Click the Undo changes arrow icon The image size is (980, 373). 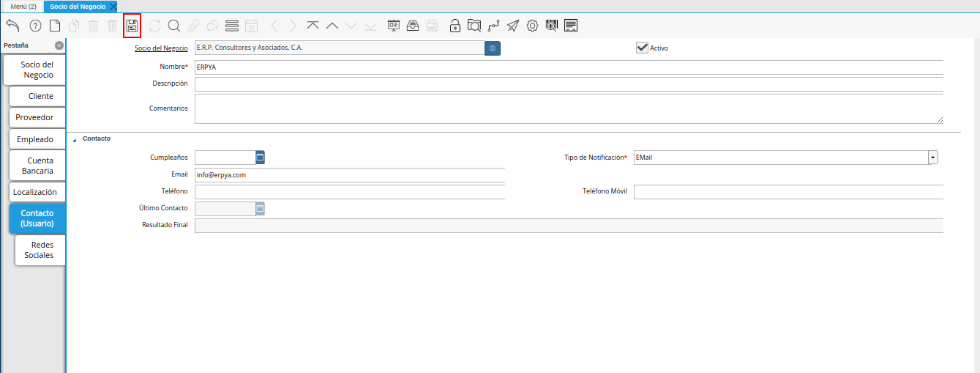pyautogui.click(x=12, y=26)
